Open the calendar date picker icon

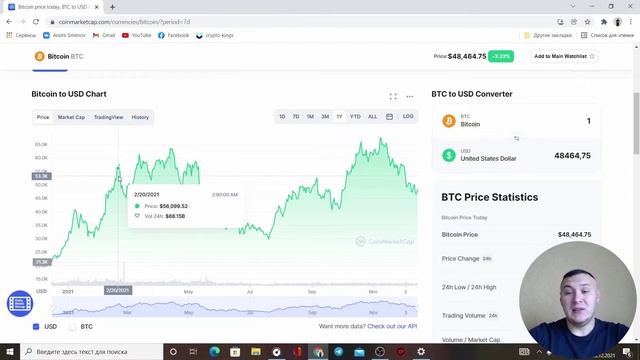click(x=389, y=117)
